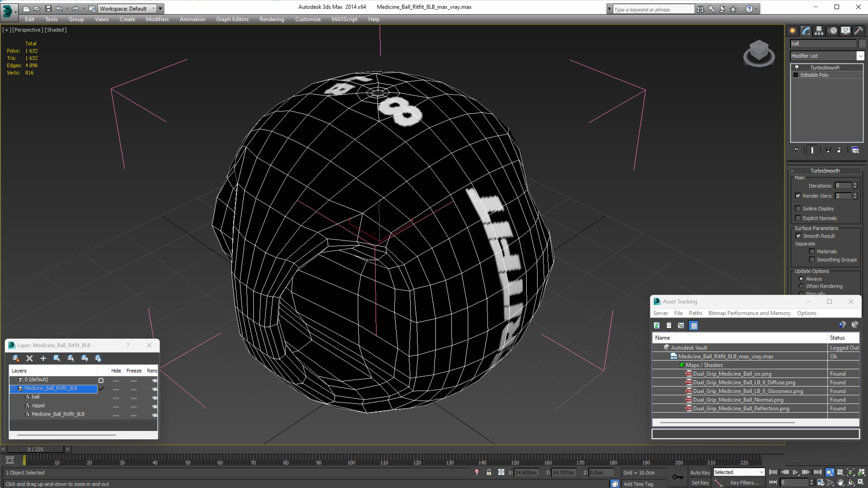Screen dimensions: 868x488
Task: Open the Utilities hammer panel tab
Action: [859, 31]
